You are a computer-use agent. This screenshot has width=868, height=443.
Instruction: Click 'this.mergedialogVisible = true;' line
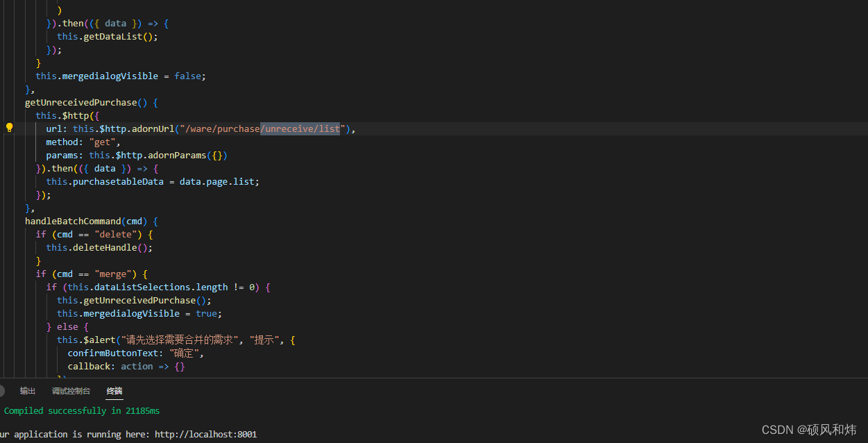pos(139,314)
